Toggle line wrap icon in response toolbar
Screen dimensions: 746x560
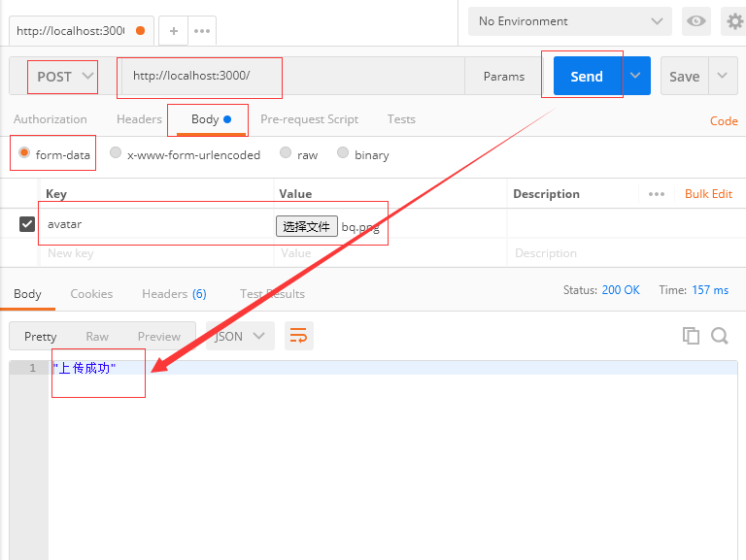[x=299, y=336]
